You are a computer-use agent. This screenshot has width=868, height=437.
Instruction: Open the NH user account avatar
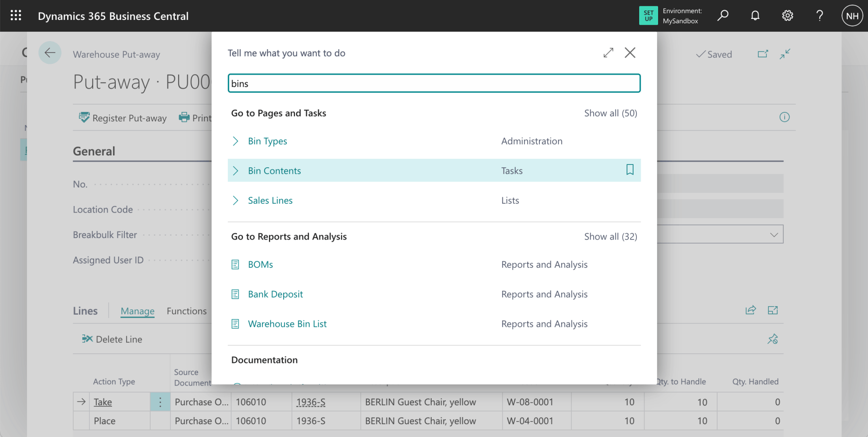852,16
